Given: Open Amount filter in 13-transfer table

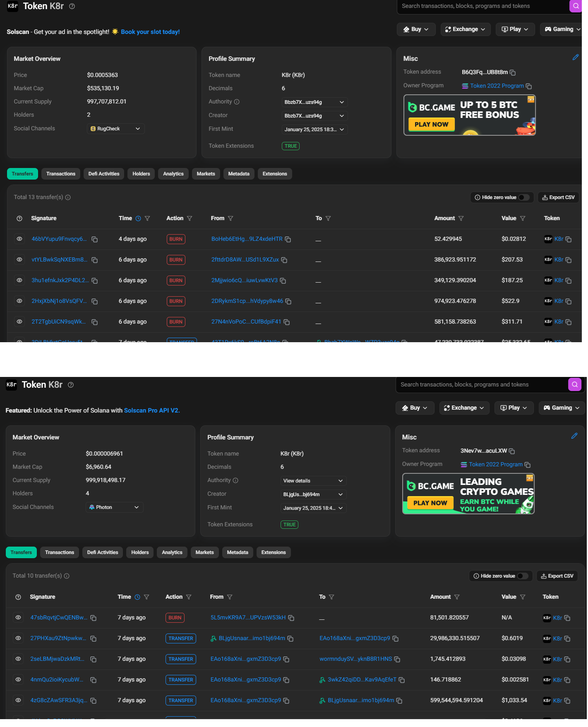Looking at the screenshot, I should click(x=461, y=218).
